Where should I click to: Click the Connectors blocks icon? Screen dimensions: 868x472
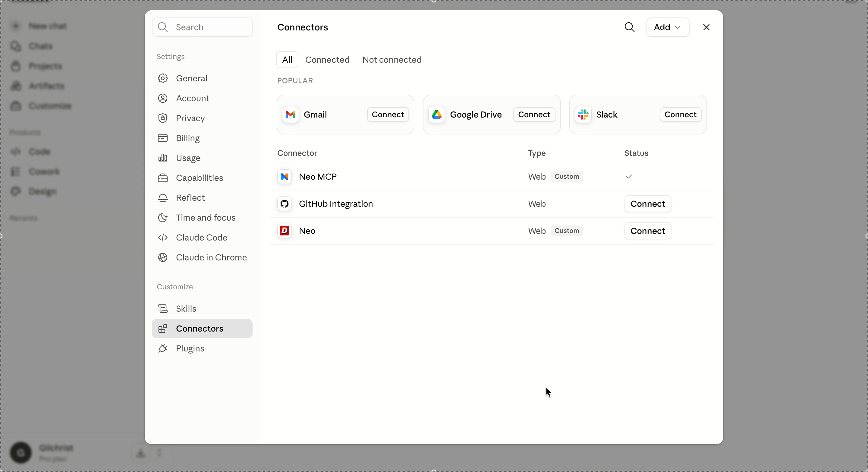(163, 328)
